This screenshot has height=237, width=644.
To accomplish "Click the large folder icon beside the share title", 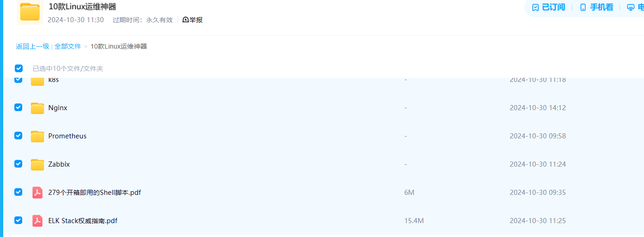I will click(30, 12).
